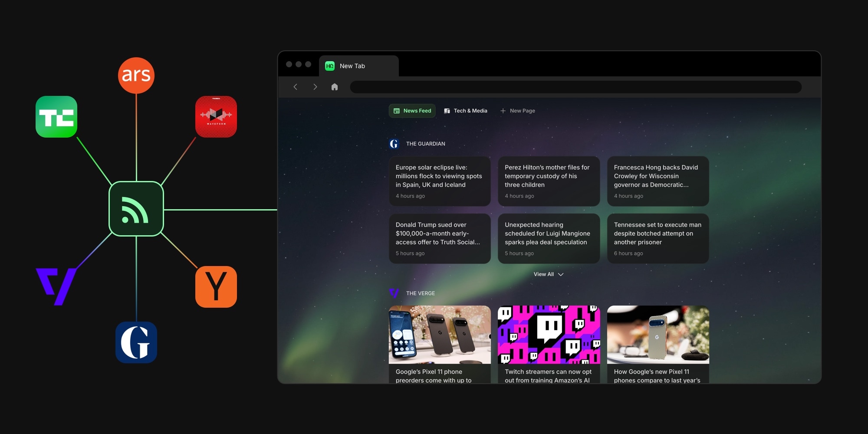
Task: Click THE GUARDIAN section heading text
Action: click(x=425, y=144)
